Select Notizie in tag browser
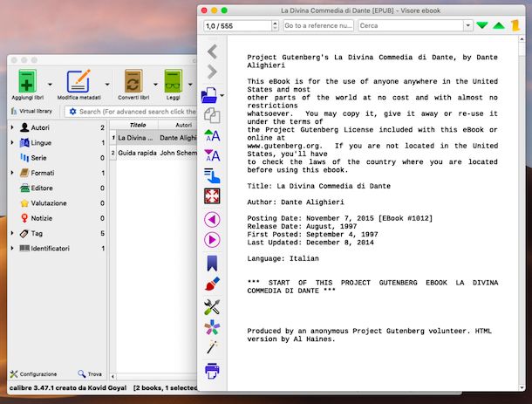This screenshot has height=404, width=532. click(41, 218)
